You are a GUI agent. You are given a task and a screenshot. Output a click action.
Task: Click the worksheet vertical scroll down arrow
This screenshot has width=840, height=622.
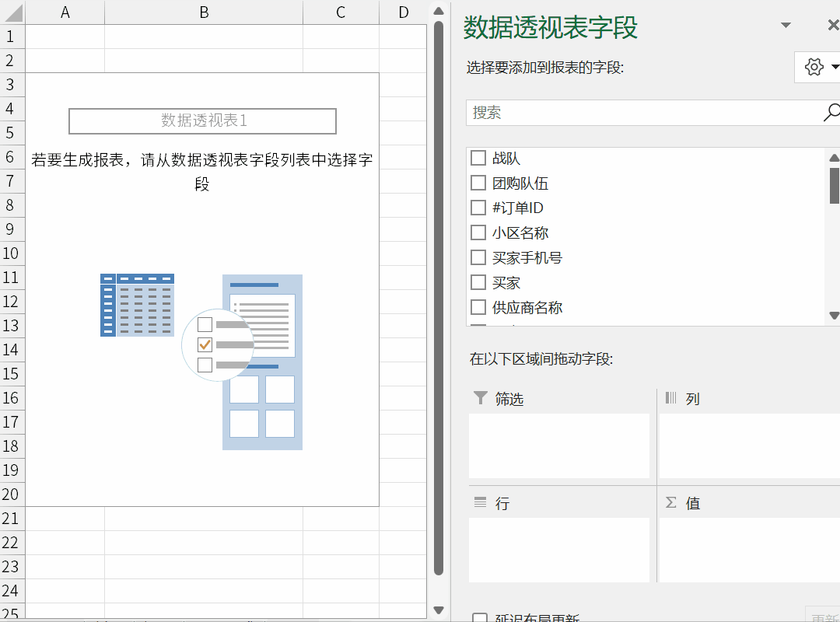438,610
